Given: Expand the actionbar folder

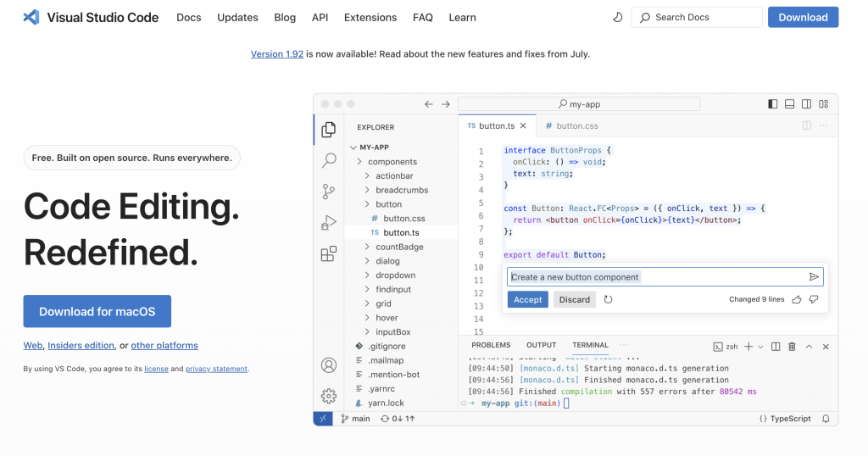Looking at the screenshot, I should (367, 175).
